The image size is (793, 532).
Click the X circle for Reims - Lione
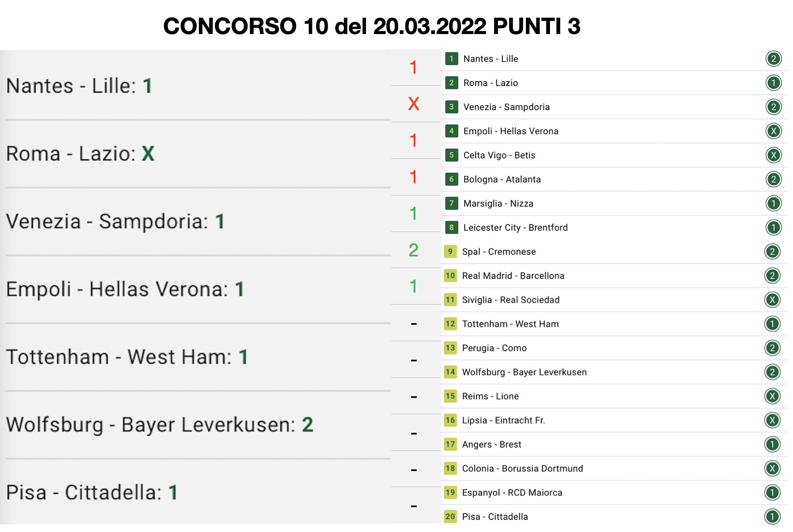pos(772,396)
